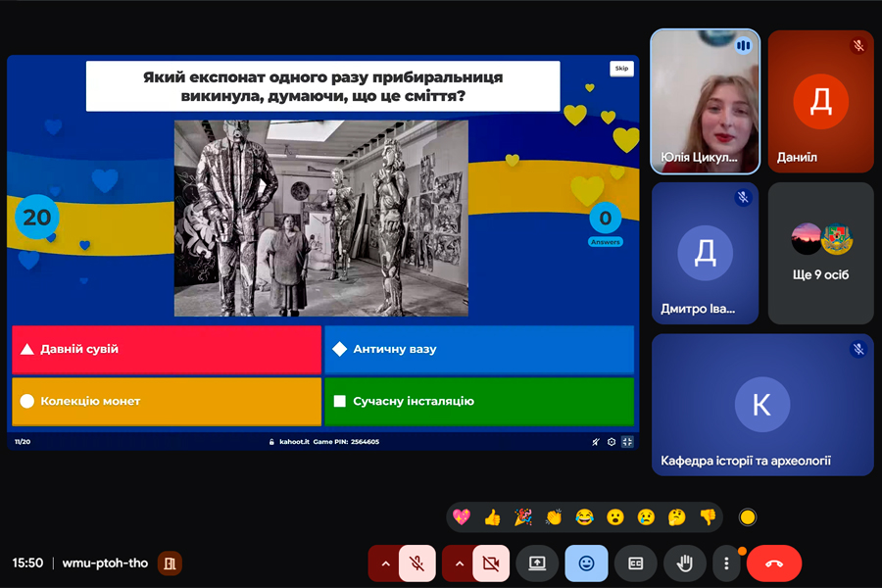Select answer Сучасну інсталяцію
The width and height of the screenshot is (882, 588).
pos(479,401)
